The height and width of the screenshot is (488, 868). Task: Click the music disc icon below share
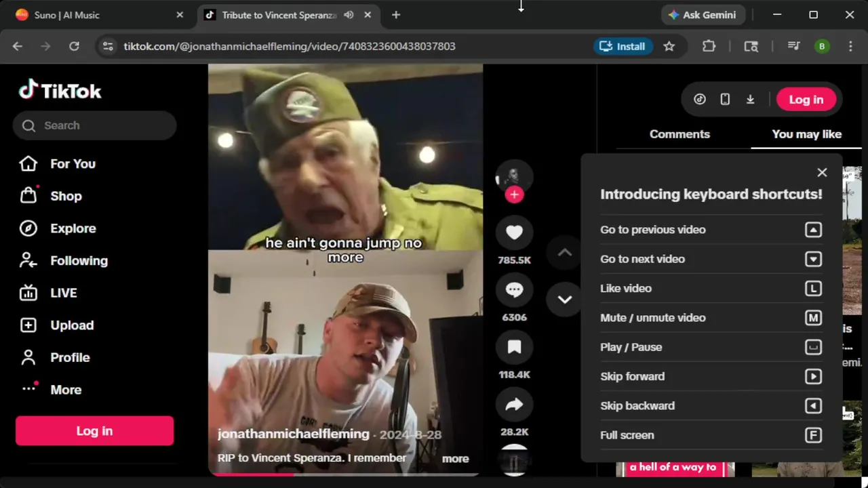pyautogui.click(x=514, y=459)
